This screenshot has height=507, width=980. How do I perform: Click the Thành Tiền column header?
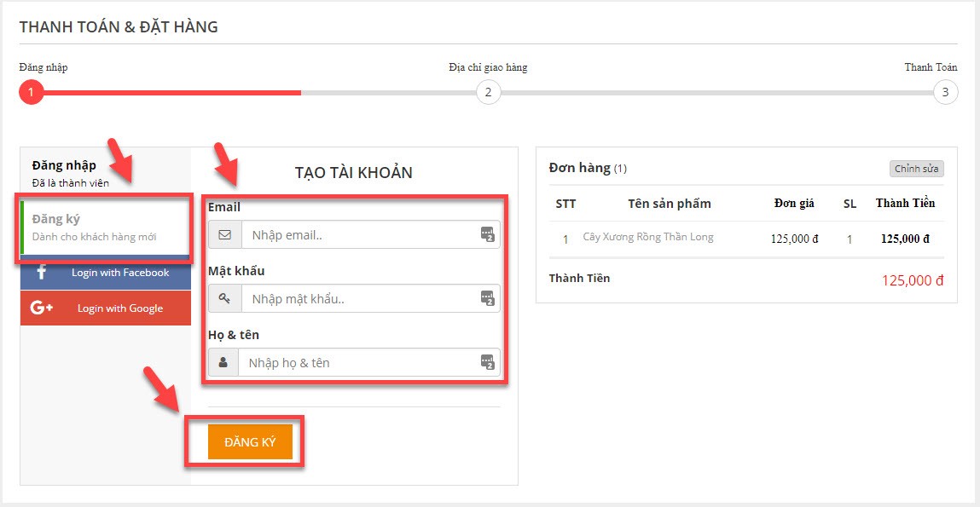(905, 204)
